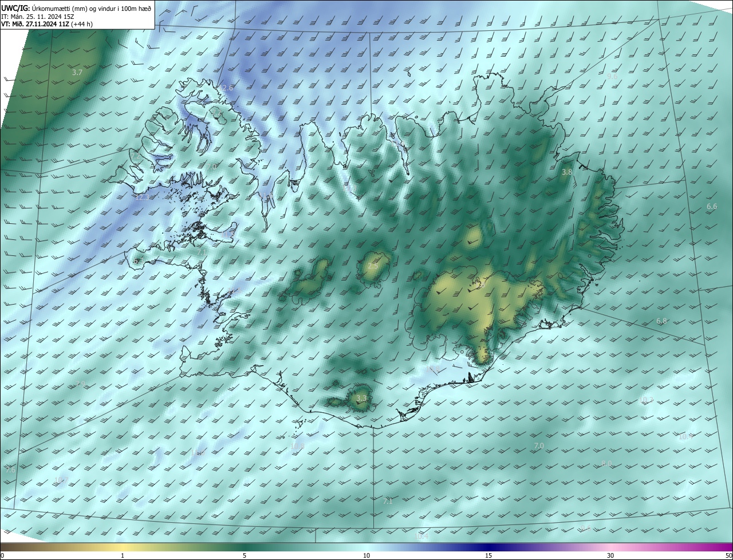Viewport: 733px width, 560px height.
Task: Click the UWC/IG title label
Action: coord(15,7)
